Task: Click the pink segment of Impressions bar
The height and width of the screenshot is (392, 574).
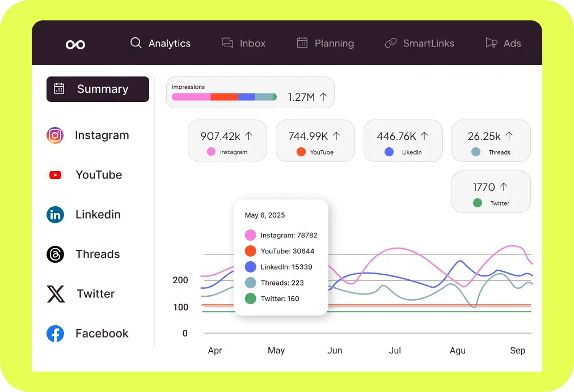Action: [x=191, y=97]
